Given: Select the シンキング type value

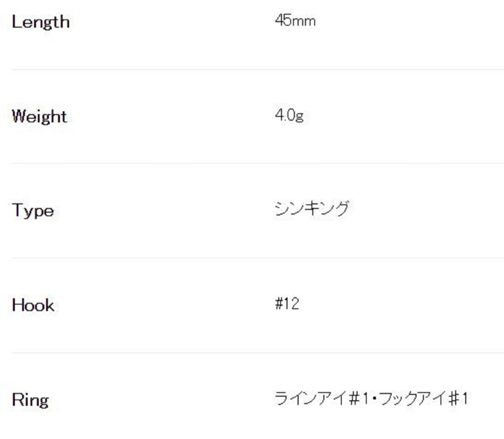Looking at the screenshot, I should [x=312, y=208].
